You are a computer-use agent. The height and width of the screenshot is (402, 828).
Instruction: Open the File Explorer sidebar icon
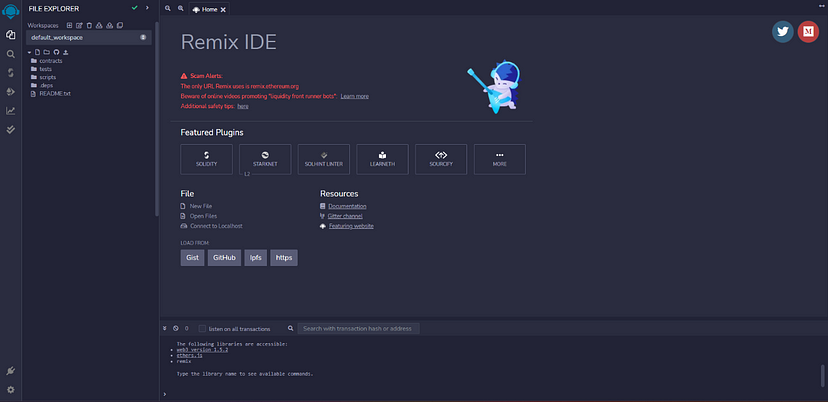point(11,35)
